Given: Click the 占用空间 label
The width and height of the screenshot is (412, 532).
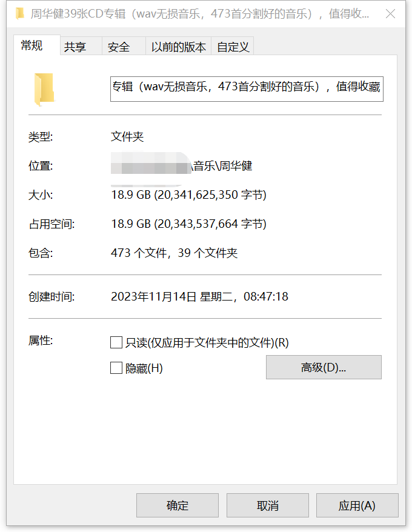Looking at the screenshot, I should [51, 224].
